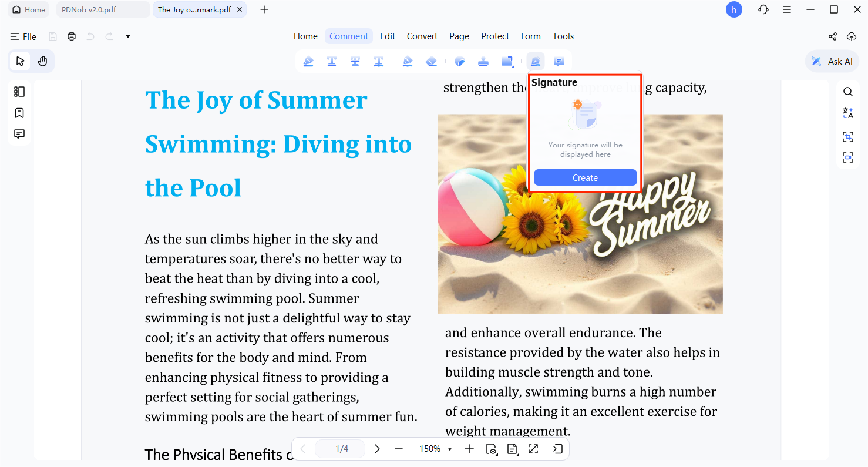This screenshot has height=467, width=868.
Task: Select the Highlight text tool
Action: pyautogui.click(x=308, y=62)
